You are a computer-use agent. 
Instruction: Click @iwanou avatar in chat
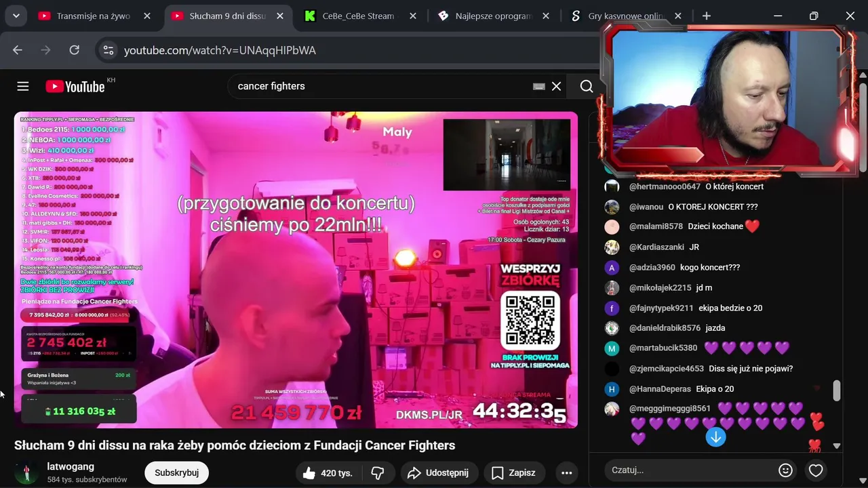pyautogui.click(x=612, y=207)
